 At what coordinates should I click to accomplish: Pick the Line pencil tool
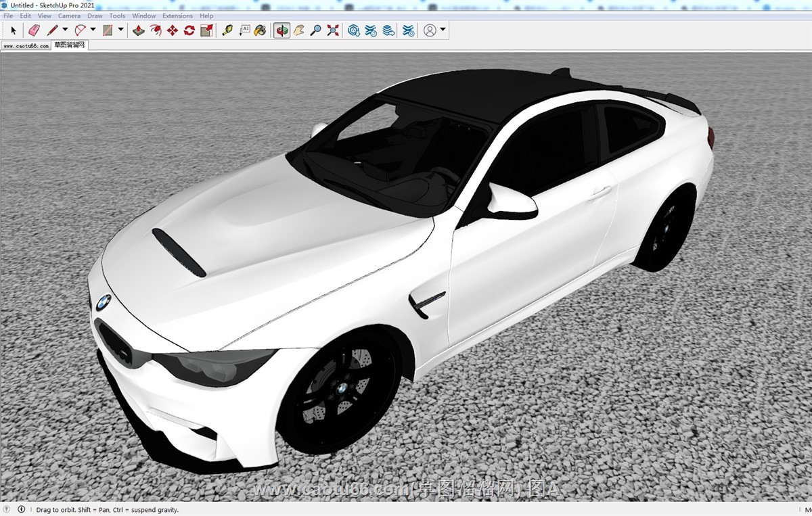click(x=53, y=30)
